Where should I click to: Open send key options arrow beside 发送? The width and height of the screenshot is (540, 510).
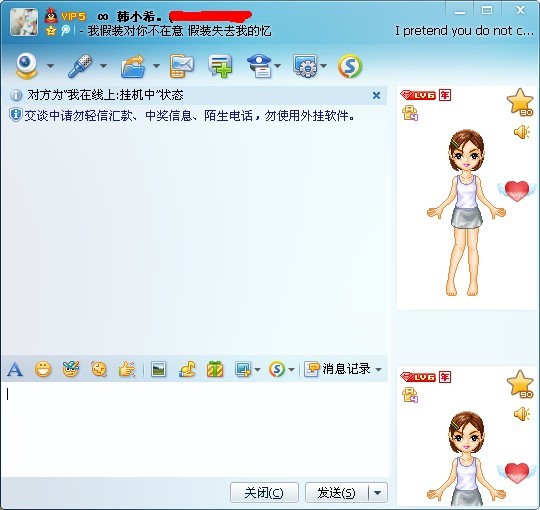(378, 492)
